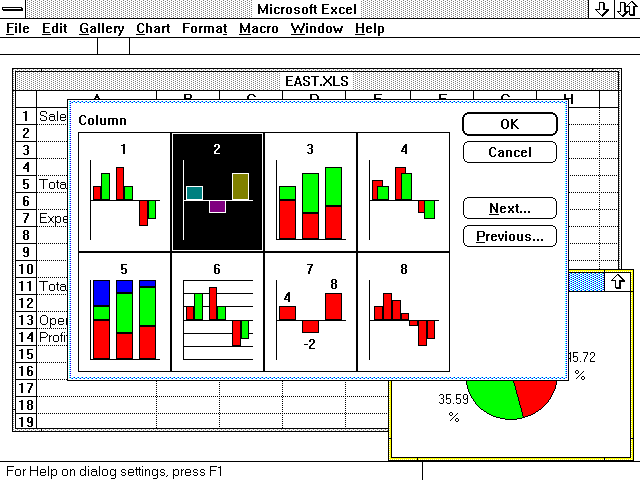Click the chart window maximize arrow
Image resolution: width=640 pixels, height=480 pixels.
click(618, 282)
